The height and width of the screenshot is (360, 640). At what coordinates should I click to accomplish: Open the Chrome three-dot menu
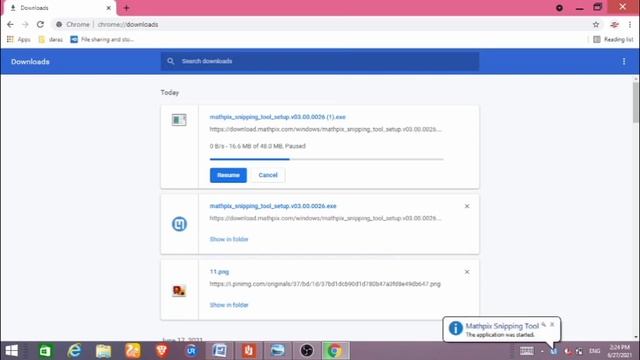click(630, 24)
